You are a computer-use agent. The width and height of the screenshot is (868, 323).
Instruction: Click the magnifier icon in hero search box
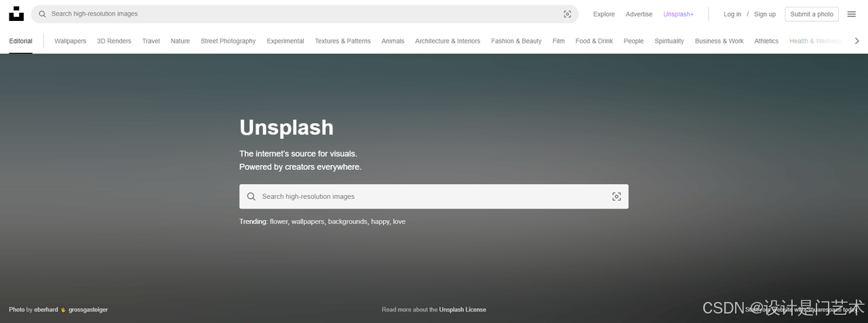click(x=251, y=196)
